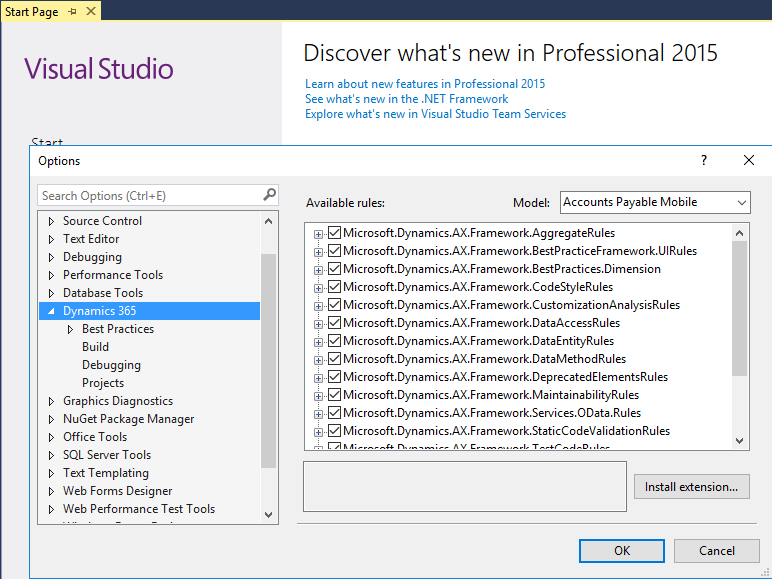Click the options tree scrollbar down arrow
Image resolution: width=772 pixels, height=579 pixels.
[x=268, y=515]
